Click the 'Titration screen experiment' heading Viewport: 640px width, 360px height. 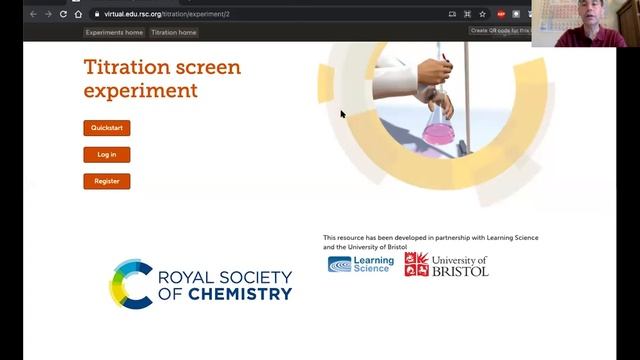(x=162, y=78)
